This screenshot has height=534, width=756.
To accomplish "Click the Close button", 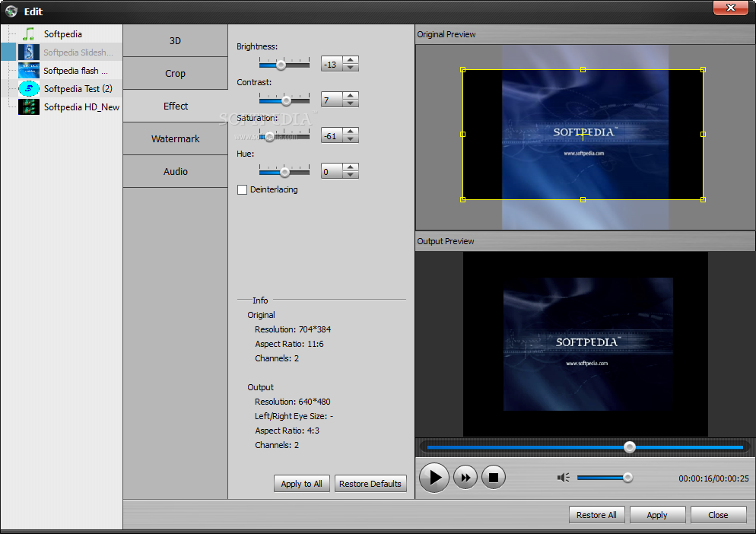I will [718, 515].
